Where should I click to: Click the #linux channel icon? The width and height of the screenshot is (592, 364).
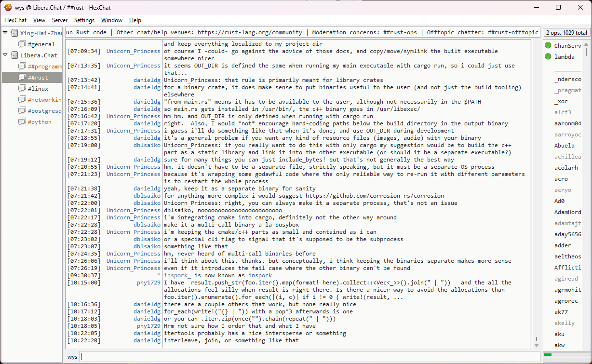coord(22,89)
